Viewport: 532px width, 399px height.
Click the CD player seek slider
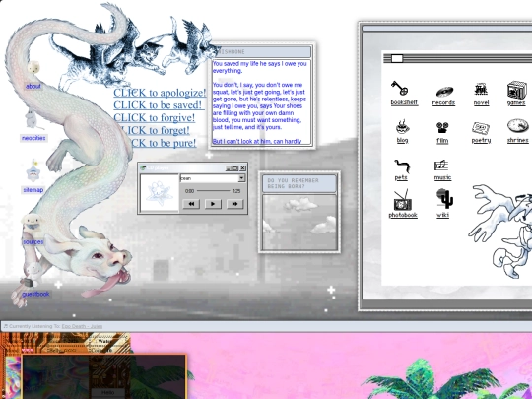(214, 191)
